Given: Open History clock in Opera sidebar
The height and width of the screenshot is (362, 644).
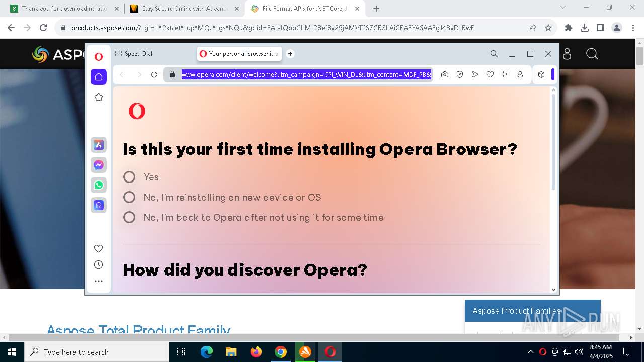Looking at the screenshot, I should (99, 265).
